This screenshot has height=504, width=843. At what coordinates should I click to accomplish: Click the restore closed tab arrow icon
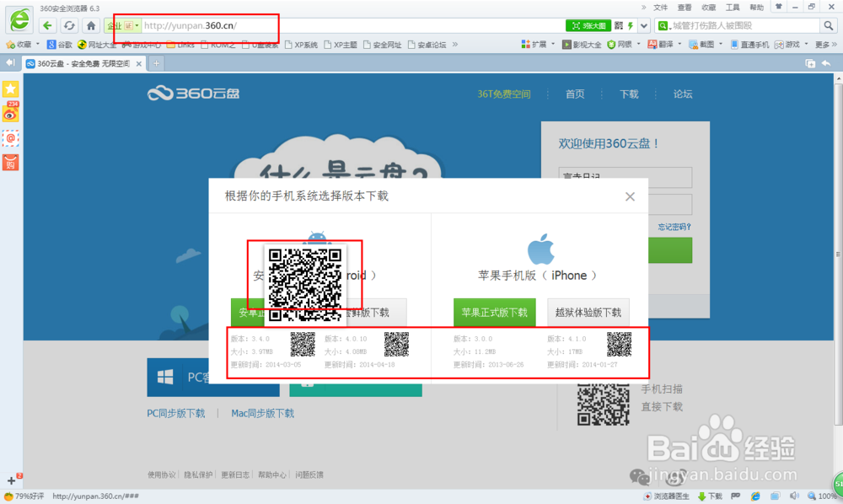(x=826, y=63)
